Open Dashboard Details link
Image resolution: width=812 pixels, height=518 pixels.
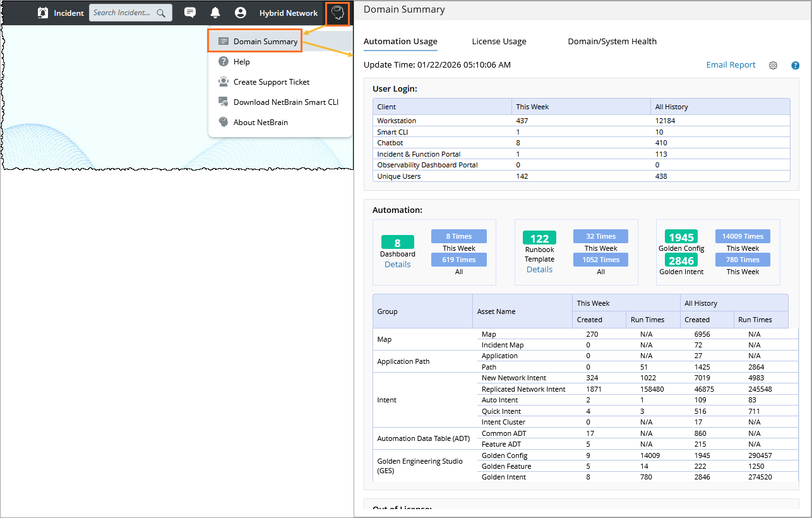tap(397, 265)
